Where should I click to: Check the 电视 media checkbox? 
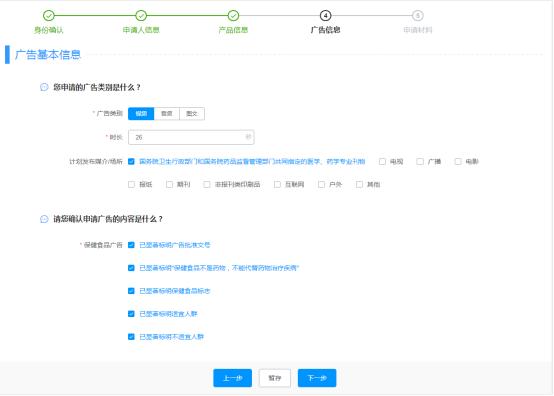382,161
